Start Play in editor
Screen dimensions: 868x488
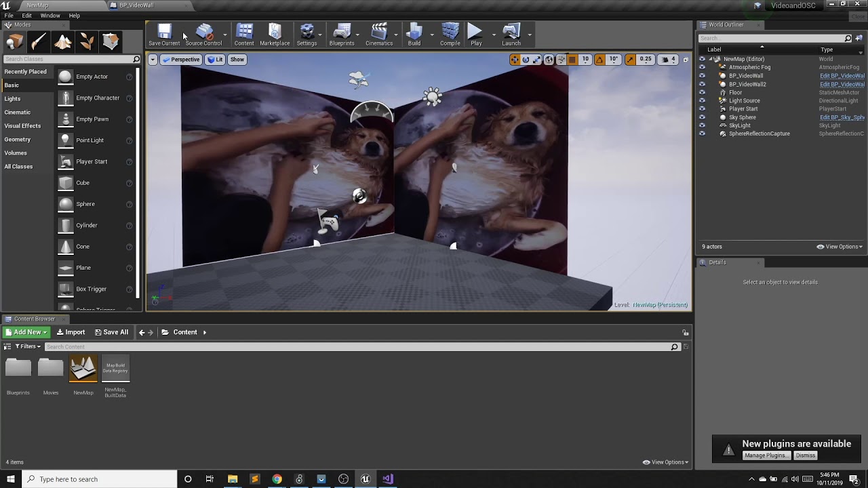[476, 35]
